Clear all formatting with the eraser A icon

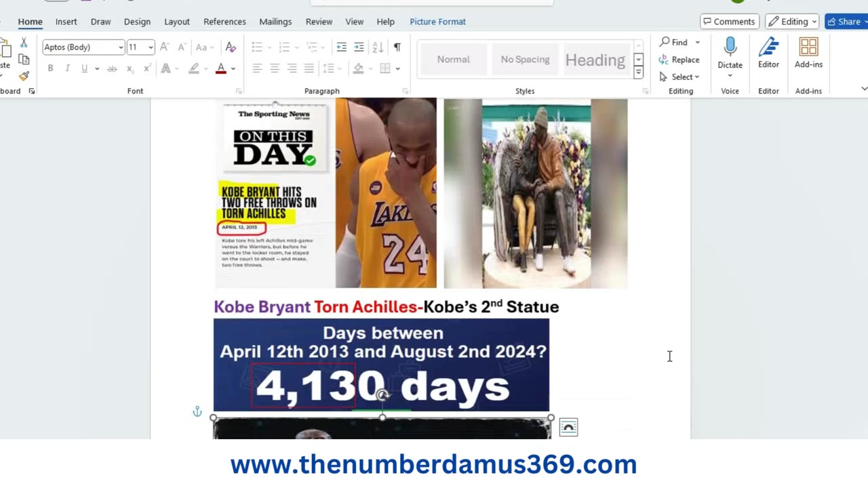point(231,47)
